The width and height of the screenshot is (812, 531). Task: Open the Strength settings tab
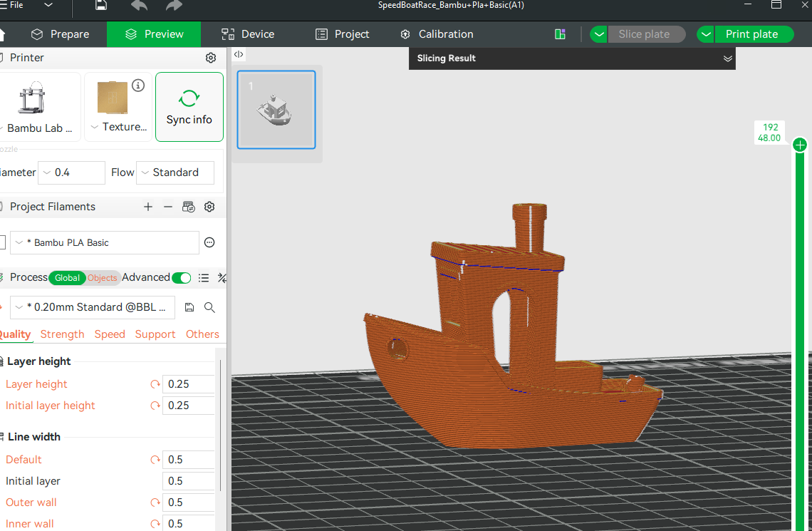(x=62, y=334)
